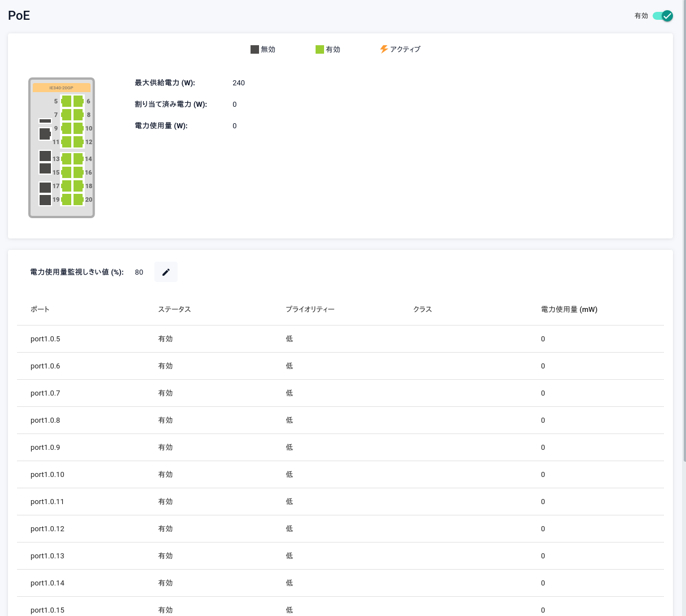Image resolution: width=686 pixels, height=616 pixels.
Task: Click port 10 in the device diagram
Action: click(x=78, y=128)
